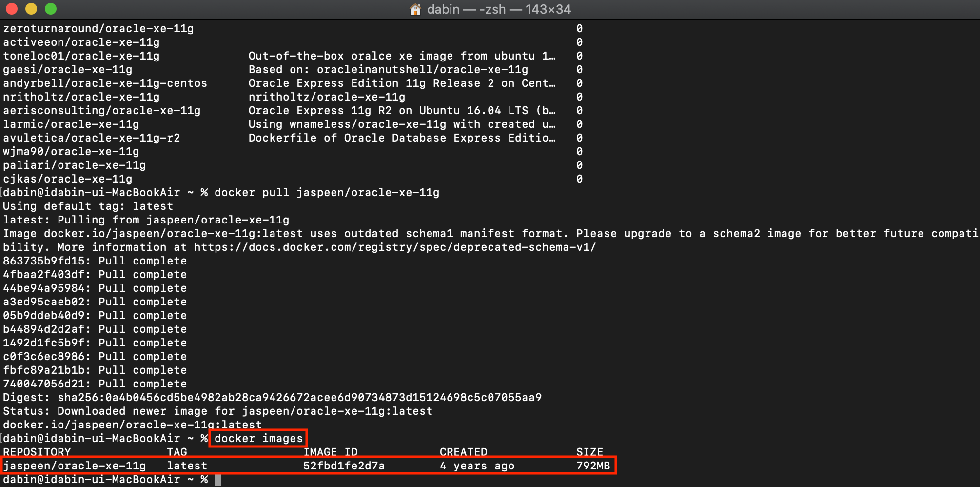Click 'jaspeen/oracle-xe-11g' in images table

pyautogui.click(x=75, y=466)
